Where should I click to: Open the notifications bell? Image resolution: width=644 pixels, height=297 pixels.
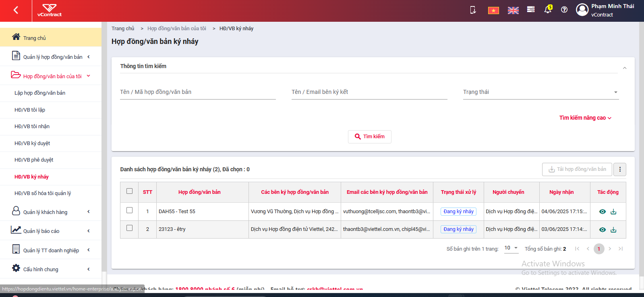(x=548, y=10)
